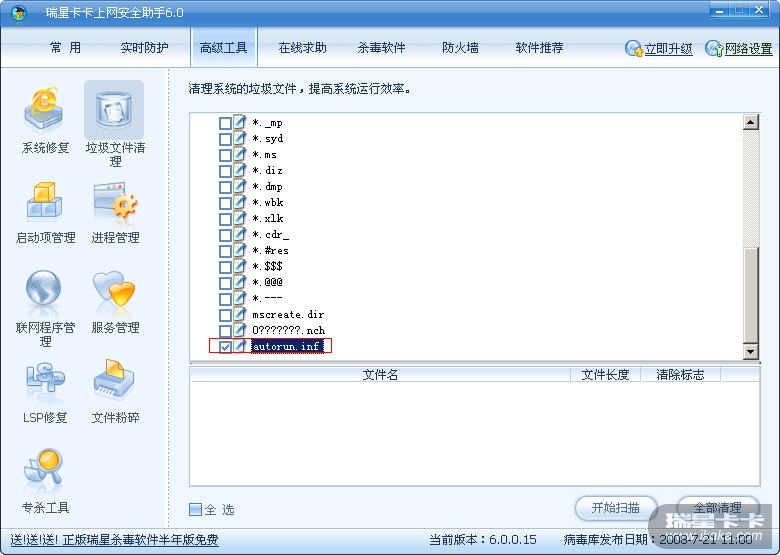Sort by the 清除标志 column header
This screenshot has height=555, width=780.
pyautogui.click(x=681, y=374)
